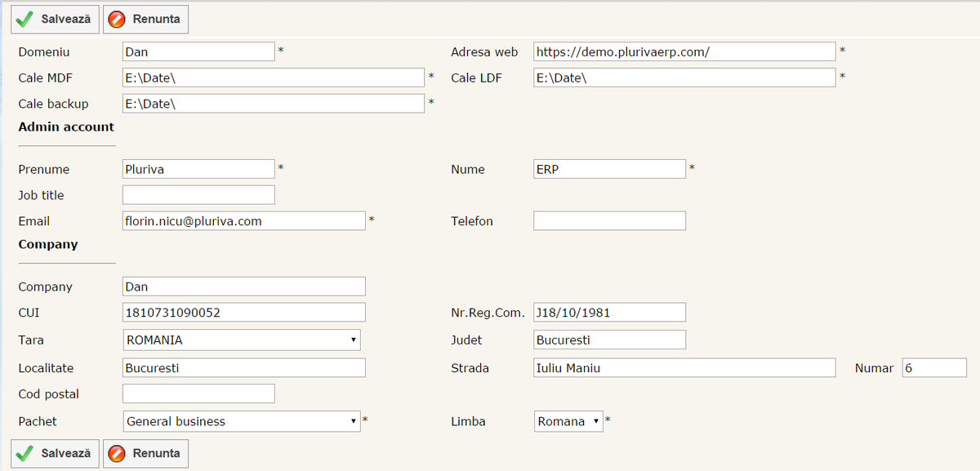Focus the Email address field
The width and height of the screenshot is (980, 471).
click(x=243, y=221)
